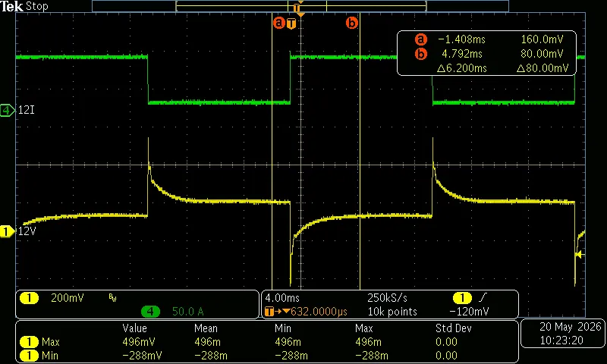Click cursor b marker at top
Screen dimensions: 607x364
(351, 23)
